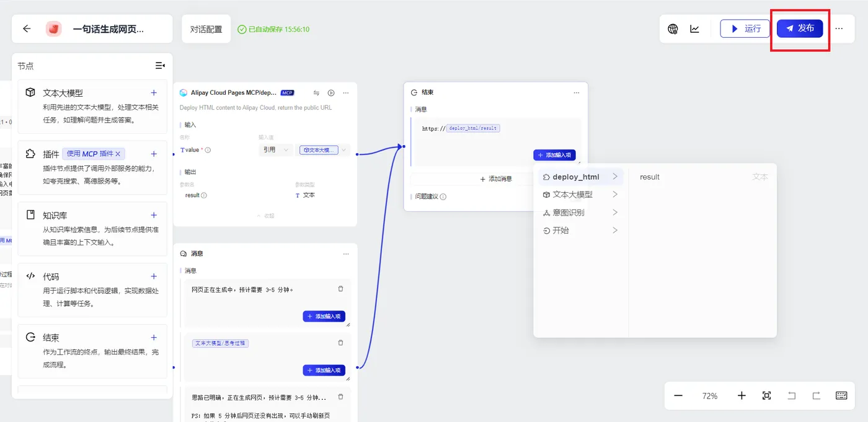Click the info icon beside value
This screenshot has width=868, height=422.
[x=208, y=150]
